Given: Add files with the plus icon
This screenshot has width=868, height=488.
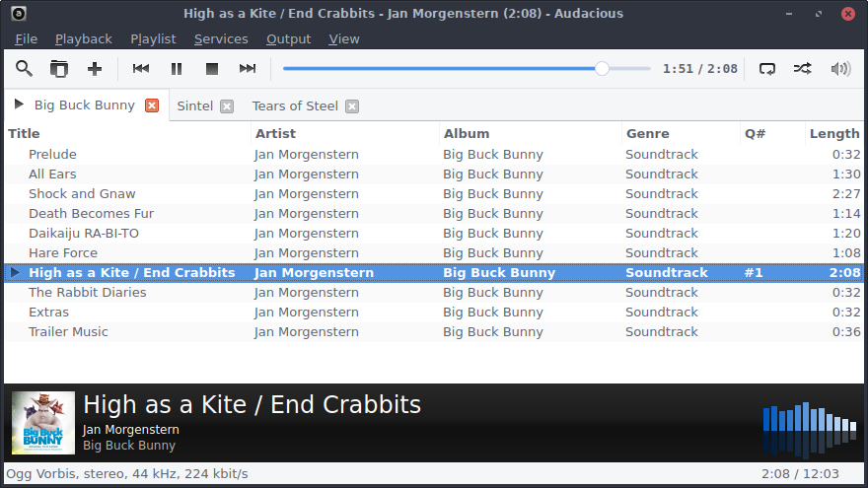Looking at the screenshot, I should pos(95,69).
